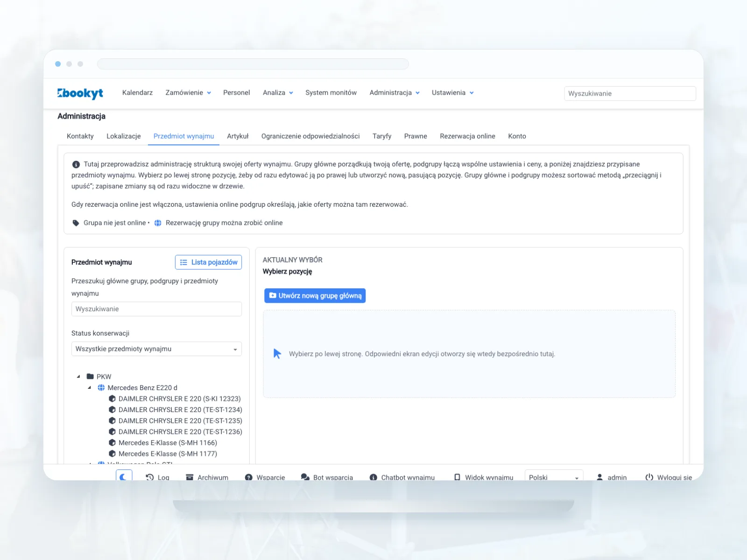Focus the rental item search field
747x560 pixels.
(x=156, y=309)
